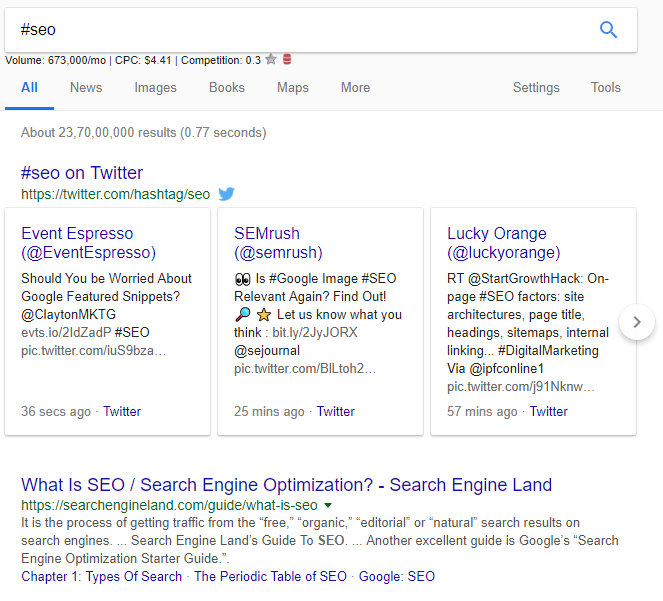Click the blue search magnifier icon
The image size is (663, 601).
[x=608, y=30]
